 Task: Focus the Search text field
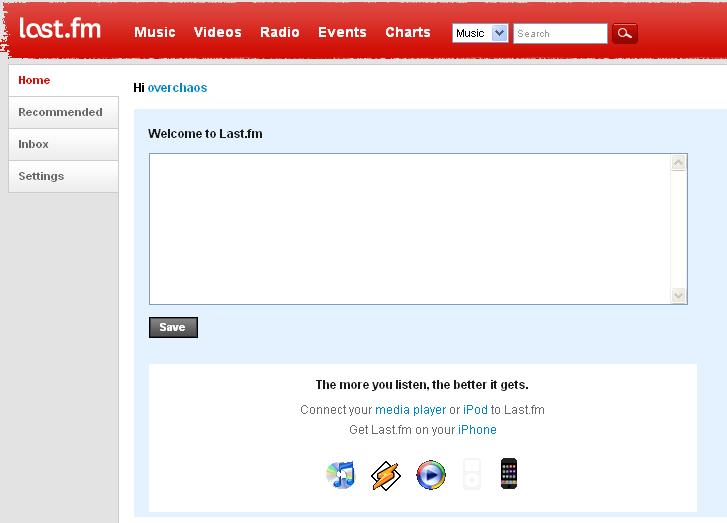pyautogui.click(x=560, y=33)
